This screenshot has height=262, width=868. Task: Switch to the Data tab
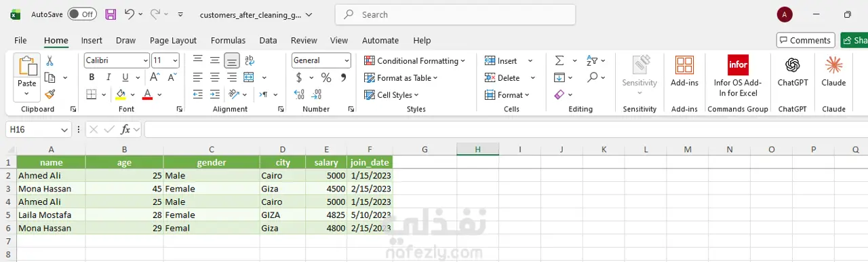pyautogui.click(x=268, y=40)
